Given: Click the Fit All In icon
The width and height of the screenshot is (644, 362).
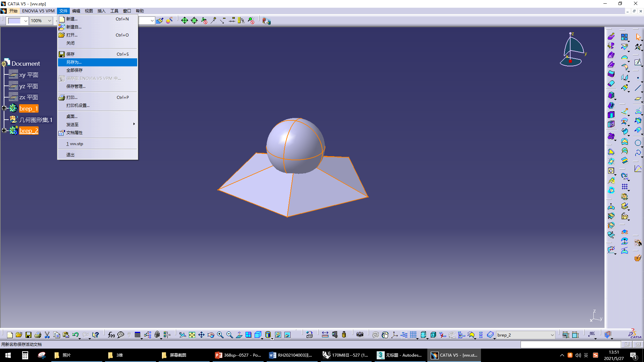Looking at the screenshot, I should pos(192,335).
